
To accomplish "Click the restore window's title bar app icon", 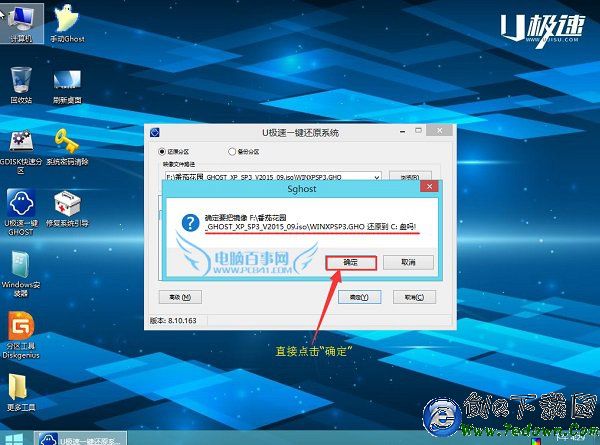I will click(x=155, y=132).
